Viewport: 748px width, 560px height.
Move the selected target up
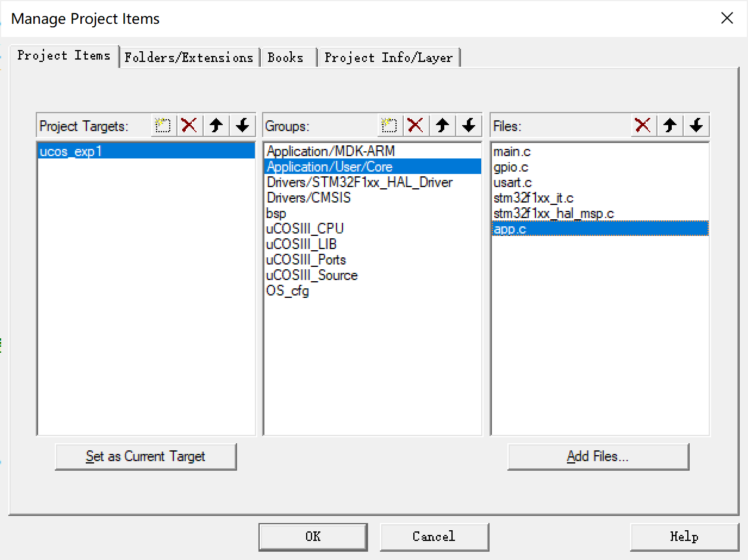[x=216, y=125]
